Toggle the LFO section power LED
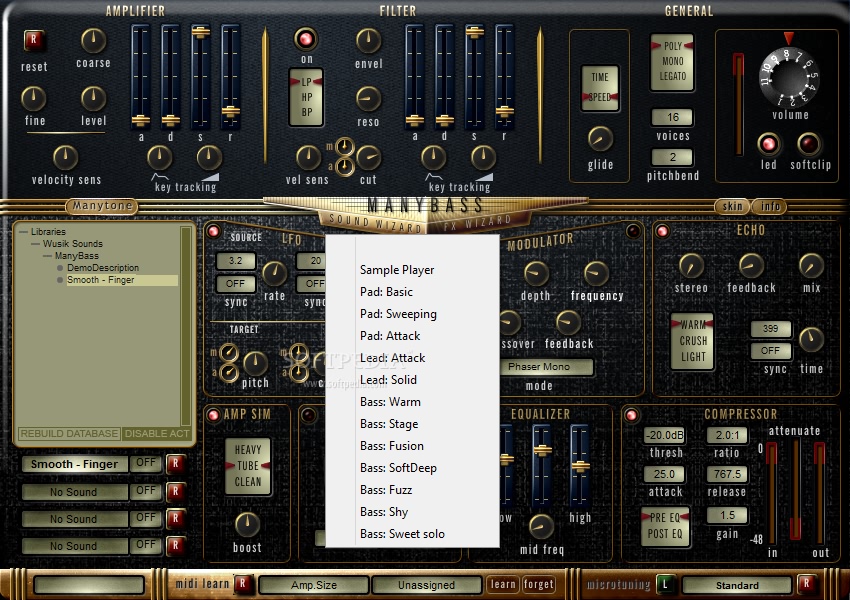This screenshot has width=850, height=600. (x=213, y=231)
